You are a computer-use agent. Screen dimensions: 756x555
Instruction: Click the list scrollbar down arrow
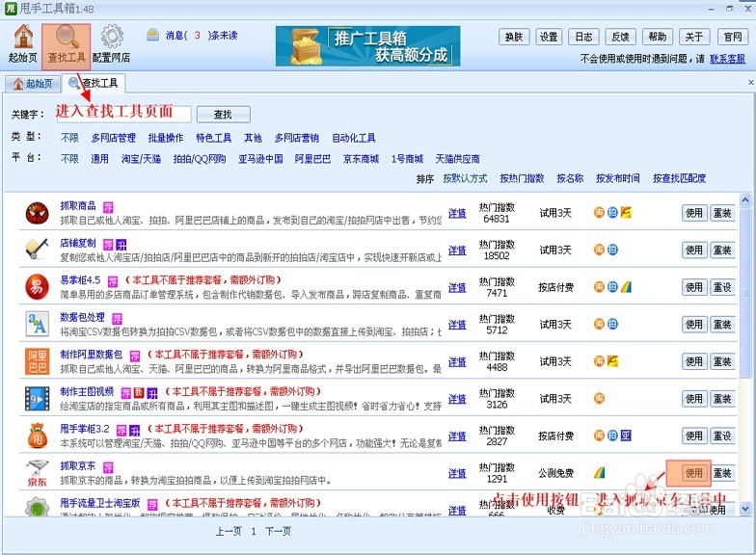745,509
